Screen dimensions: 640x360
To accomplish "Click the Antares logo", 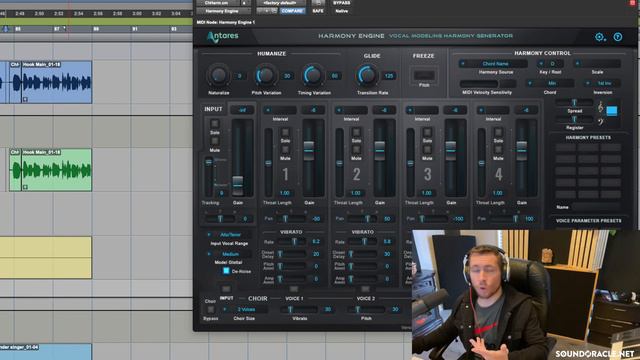I will point(222,37).
